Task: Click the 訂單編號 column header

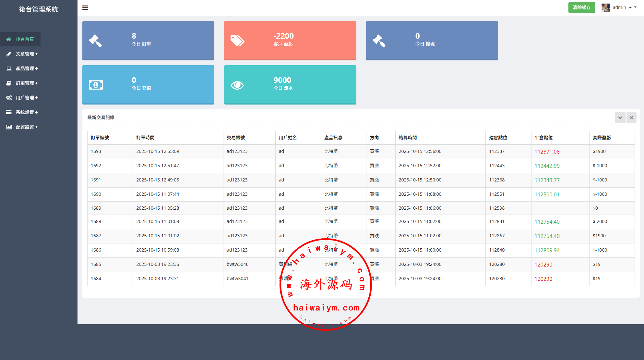Action: tap(100, 138)
